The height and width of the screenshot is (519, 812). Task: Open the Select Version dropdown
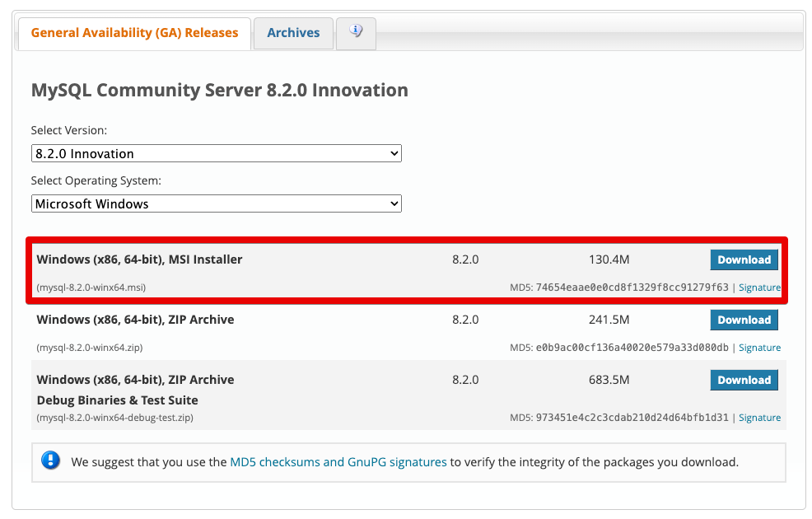click(216, 153)
